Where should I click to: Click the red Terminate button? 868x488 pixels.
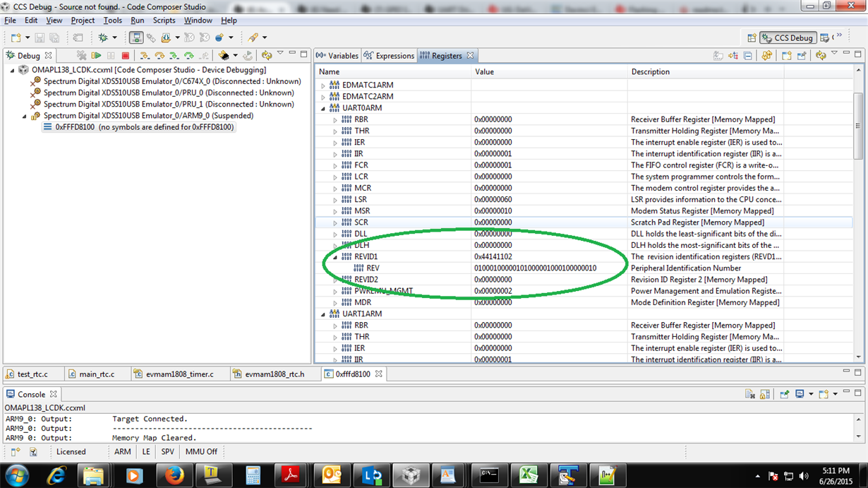[126, 55]
